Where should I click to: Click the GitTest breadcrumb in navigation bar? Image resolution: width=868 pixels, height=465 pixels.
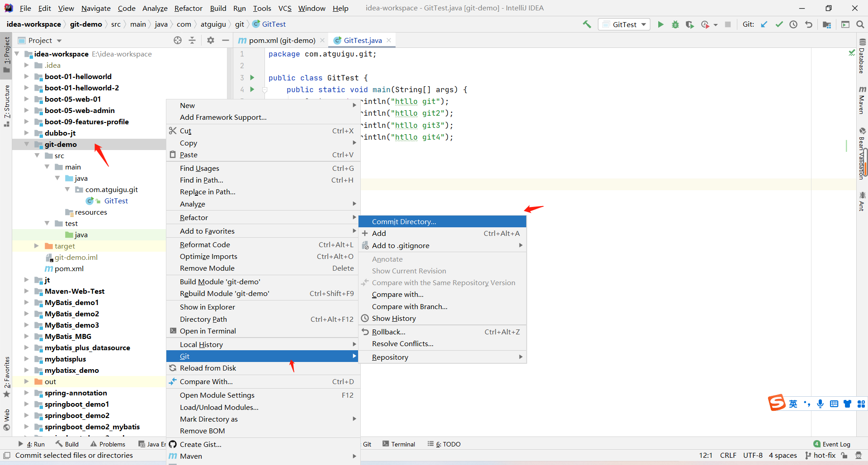coord(269,24)
